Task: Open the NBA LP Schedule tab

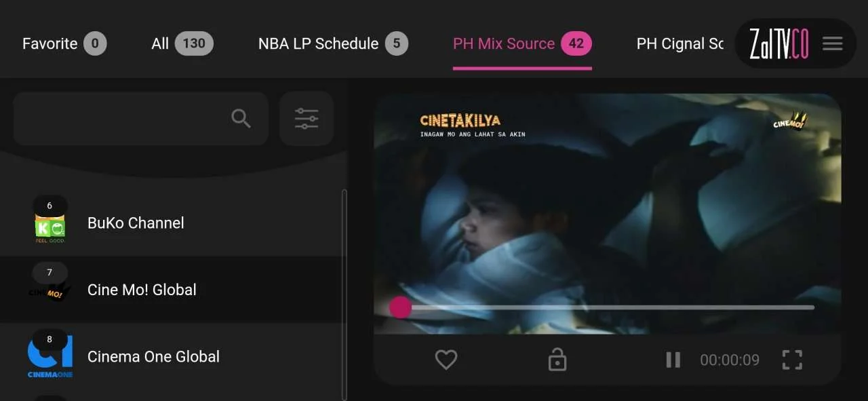Action: click(x=333, y=44)
